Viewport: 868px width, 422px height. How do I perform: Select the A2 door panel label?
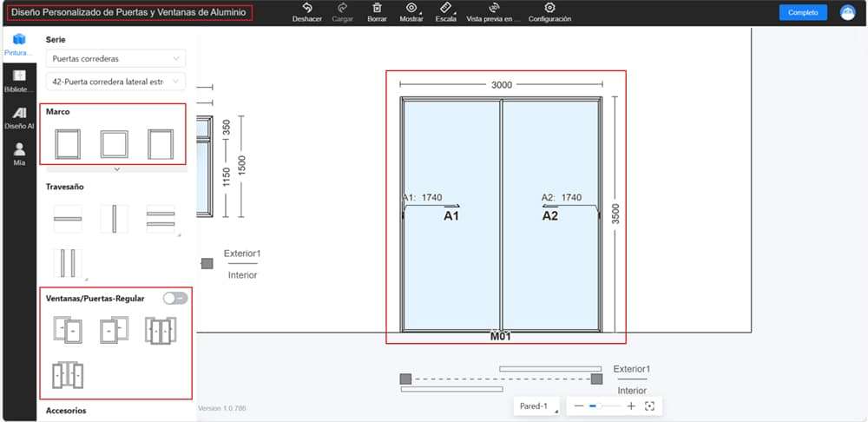[x=549, y=216]
